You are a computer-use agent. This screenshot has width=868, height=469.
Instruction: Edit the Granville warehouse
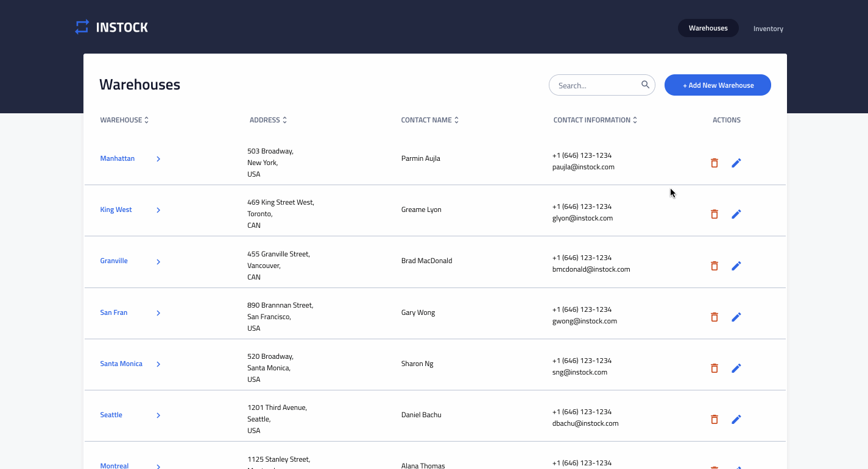tap(736, 266)
